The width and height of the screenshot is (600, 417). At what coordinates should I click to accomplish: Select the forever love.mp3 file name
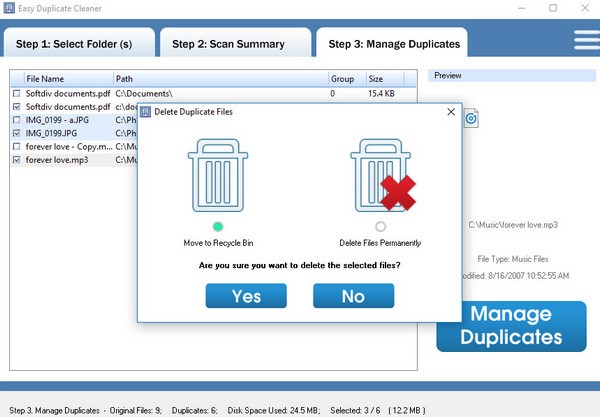pyautogui.click(x=57, y=160)
